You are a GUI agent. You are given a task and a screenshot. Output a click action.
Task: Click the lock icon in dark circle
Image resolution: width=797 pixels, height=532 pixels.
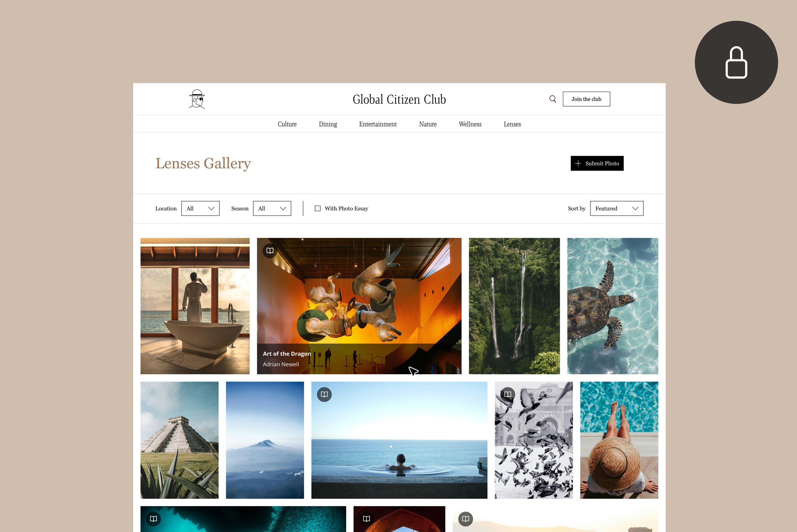(736, 62)
